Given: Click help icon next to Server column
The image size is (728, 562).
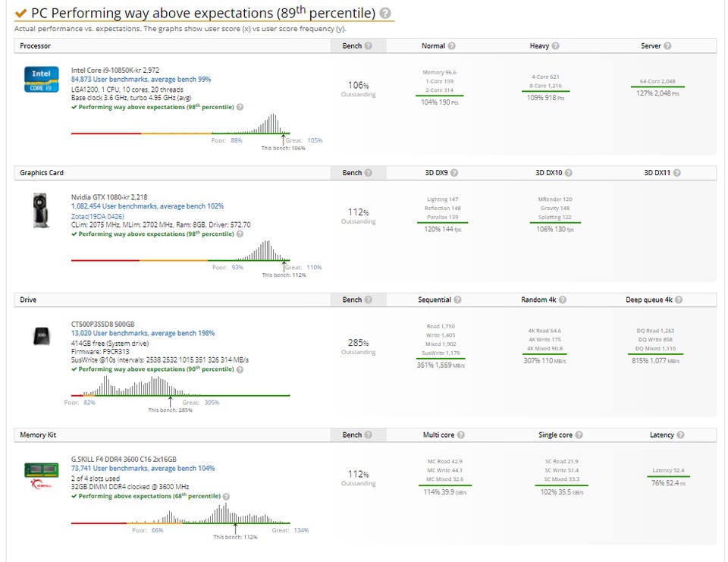Looking at the screenshot, I should click(667, 46).
